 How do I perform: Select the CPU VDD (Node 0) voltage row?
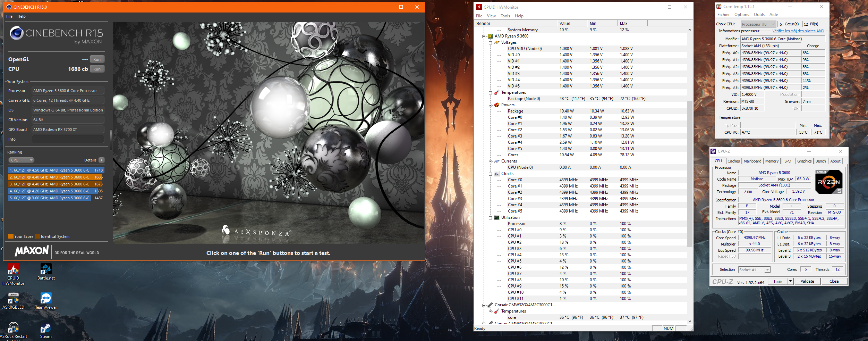pos(580,49)
